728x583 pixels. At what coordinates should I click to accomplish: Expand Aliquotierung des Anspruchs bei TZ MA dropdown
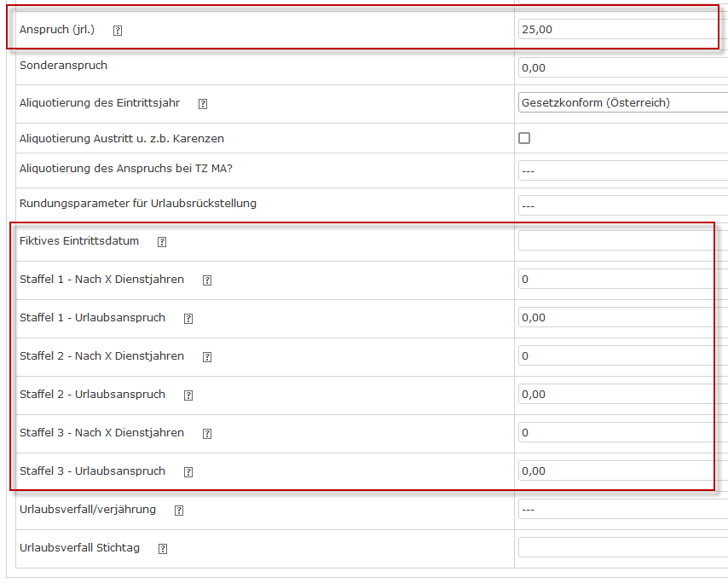coord(622,170)
